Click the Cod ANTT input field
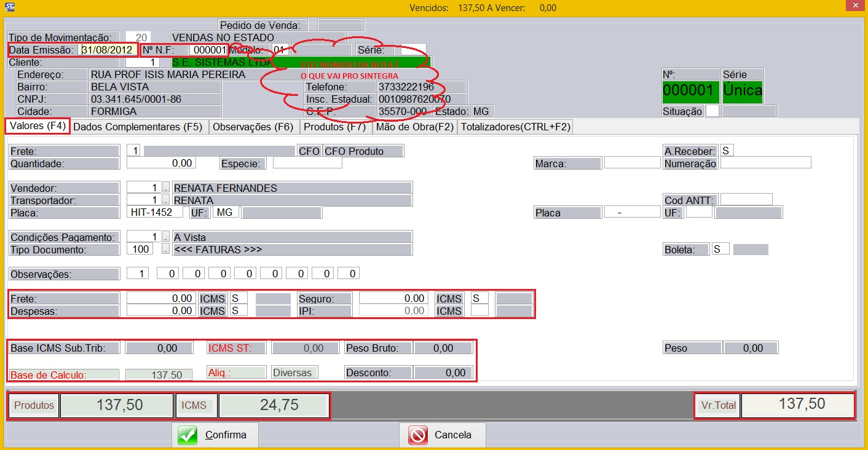868x450 pixels. 746,200
